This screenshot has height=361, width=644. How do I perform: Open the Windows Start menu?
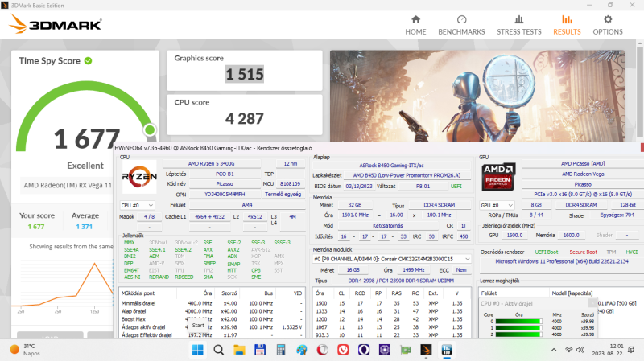[x=197, y=350]
